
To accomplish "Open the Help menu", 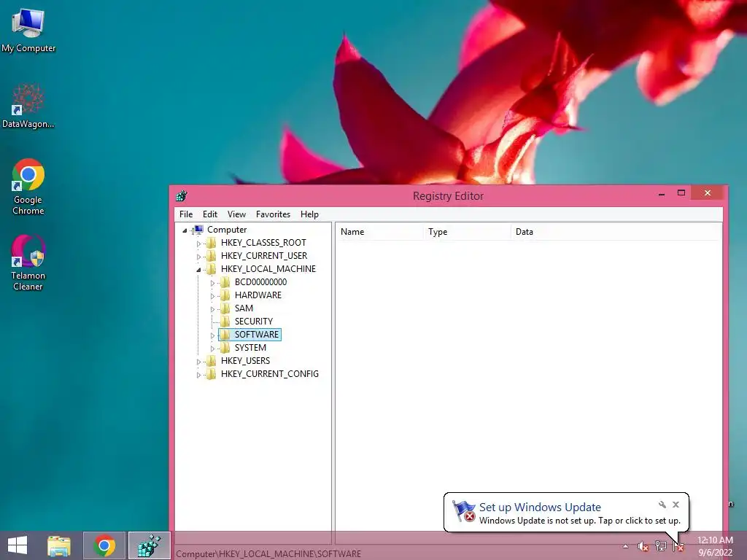I will (x=309, y=214).
